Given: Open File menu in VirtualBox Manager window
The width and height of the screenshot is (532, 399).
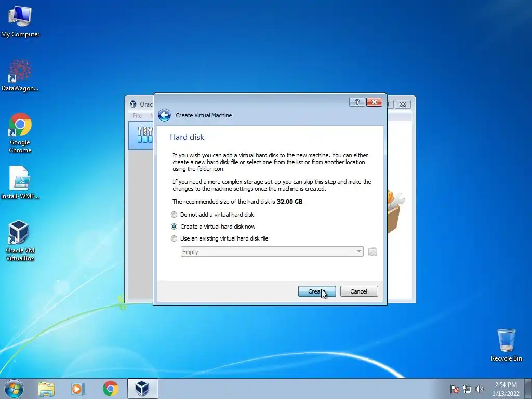Looking at the screenshot, I should [137, 116].
